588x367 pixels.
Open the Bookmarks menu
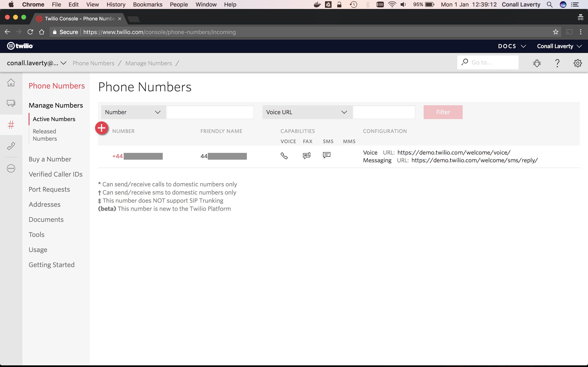click(x=148, y=4)
